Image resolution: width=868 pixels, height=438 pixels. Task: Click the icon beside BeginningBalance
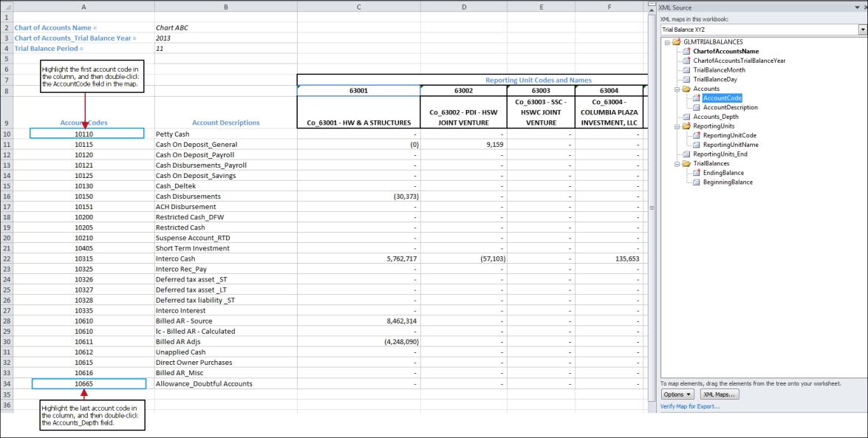point(697,182)
